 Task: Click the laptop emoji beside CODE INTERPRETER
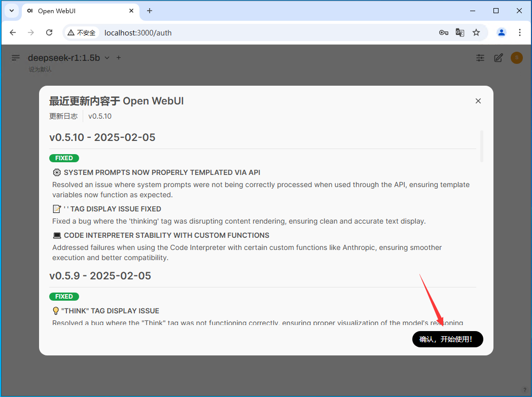tap(57, 235)
